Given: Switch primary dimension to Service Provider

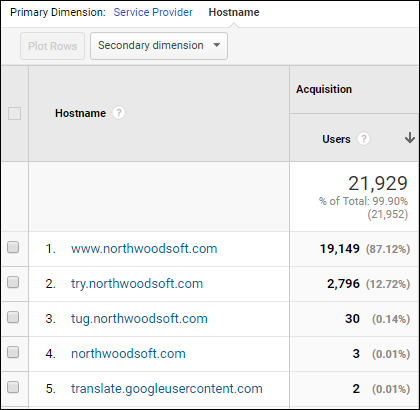Looking at the screenshot, I should coord(153,12).
